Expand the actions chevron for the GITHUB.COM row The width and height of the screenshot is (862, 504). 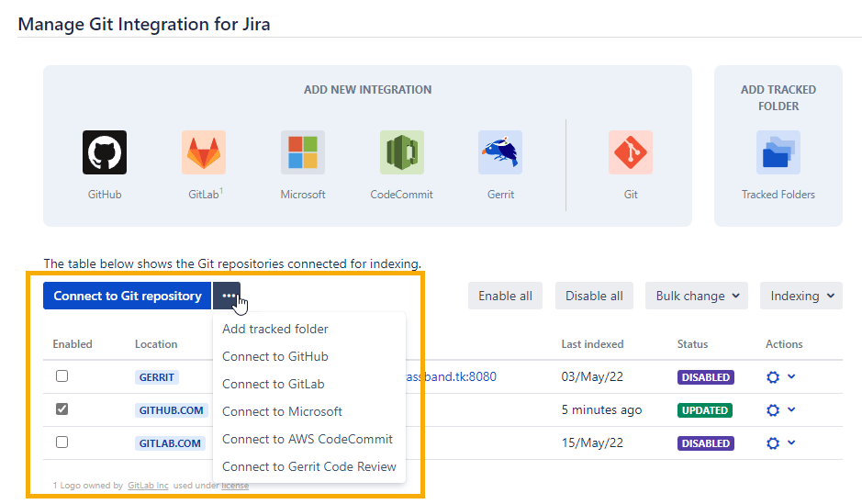[791, 409]
